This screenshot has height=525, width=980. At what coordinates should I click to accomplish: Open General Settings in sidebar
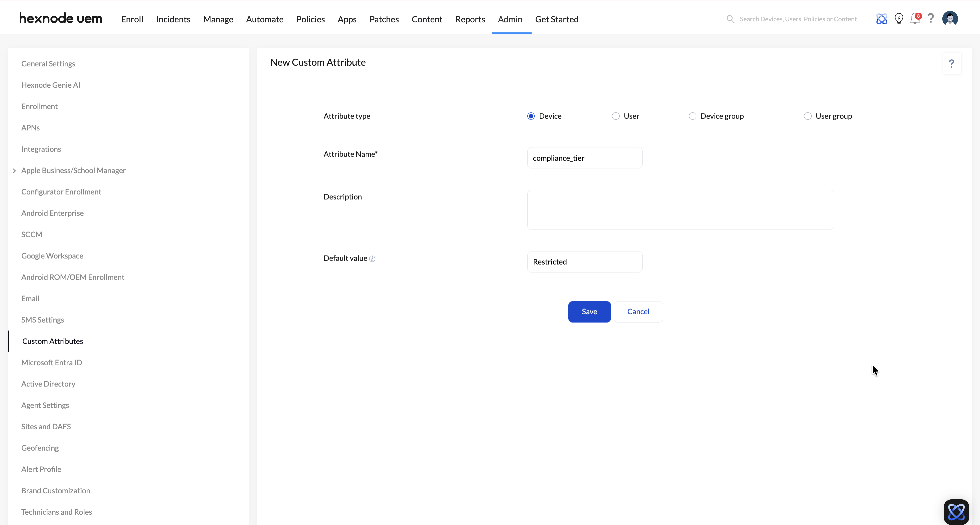click(x=48, y=64)
